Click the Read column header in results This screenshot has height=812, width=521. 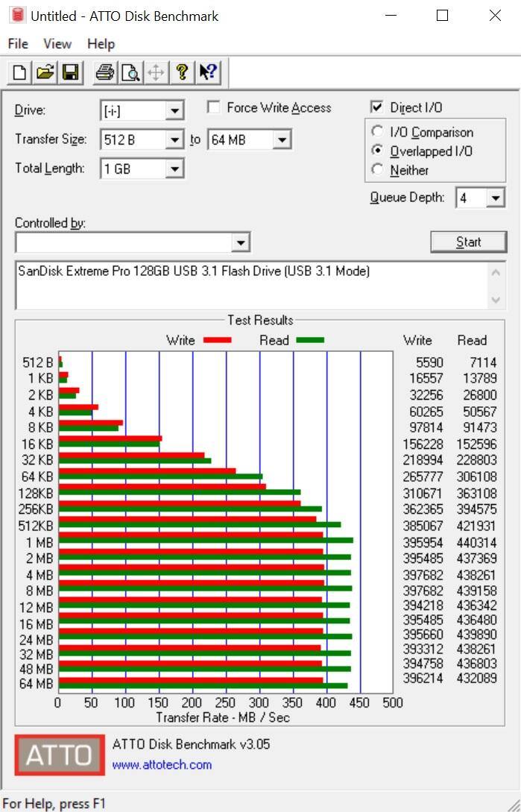[472, 340]
